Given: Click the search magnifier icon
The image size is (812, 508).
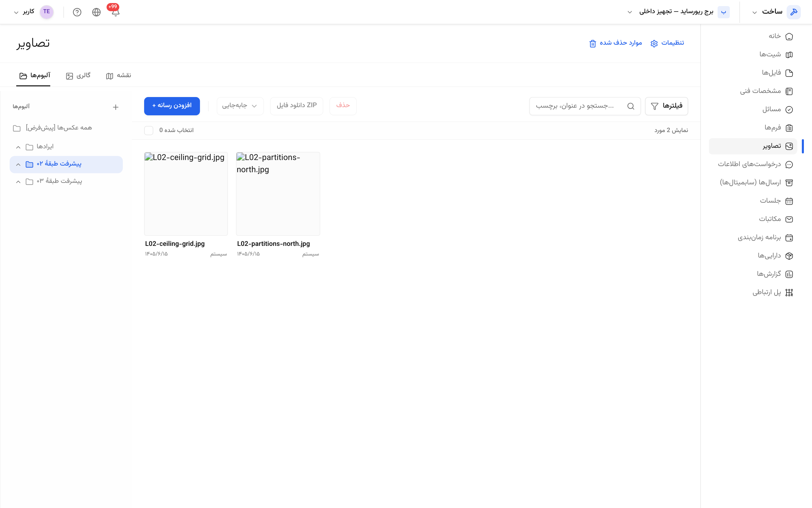Looking at the screenshot, I should click(631, 106).
